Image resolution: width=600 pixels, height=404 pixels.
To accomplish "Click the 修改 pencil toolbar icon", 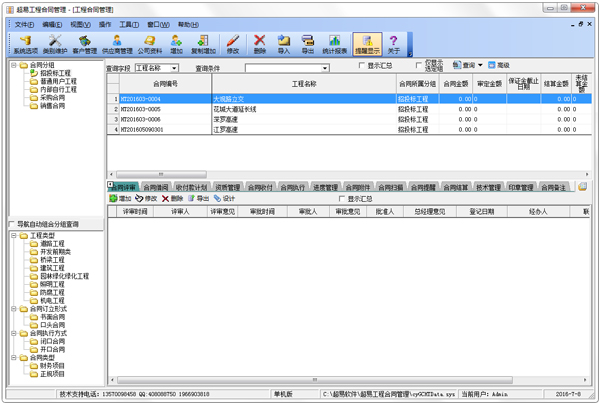I will 233,44.
